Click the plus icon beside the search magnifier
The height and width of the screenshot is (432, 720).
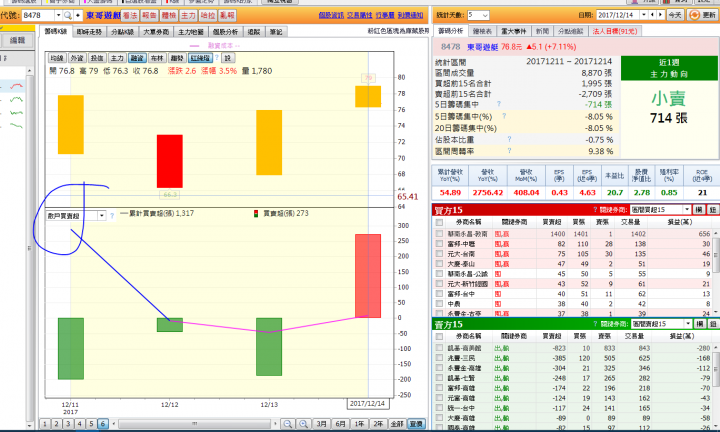pos(78,16)
